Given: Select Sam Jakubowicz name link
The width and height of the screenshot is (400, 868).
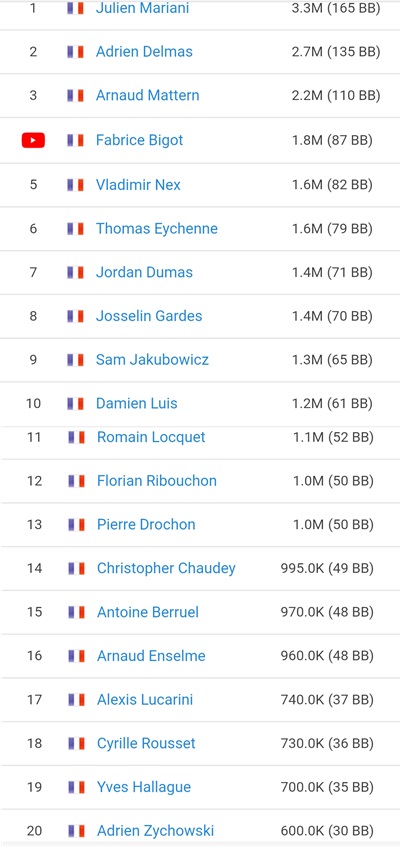Looking at the screenshot, I should click(152, 360).
